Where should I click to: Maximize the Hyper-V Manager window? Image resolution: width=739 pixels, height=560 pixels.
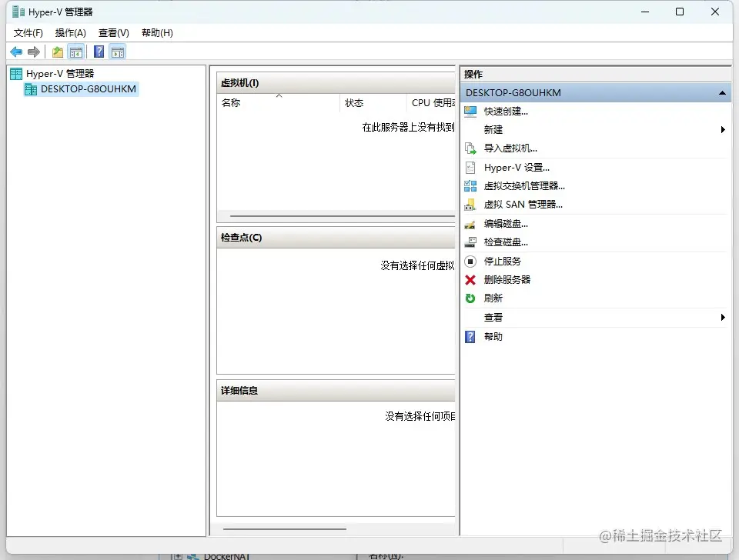(x=680, y=12)
